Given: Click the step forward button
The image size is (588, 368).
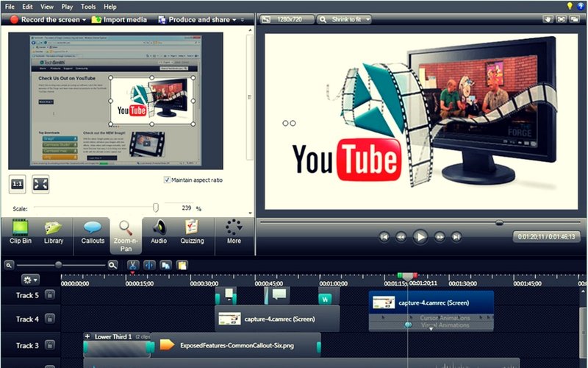Looking at the screenshot, I should point(439,237).
